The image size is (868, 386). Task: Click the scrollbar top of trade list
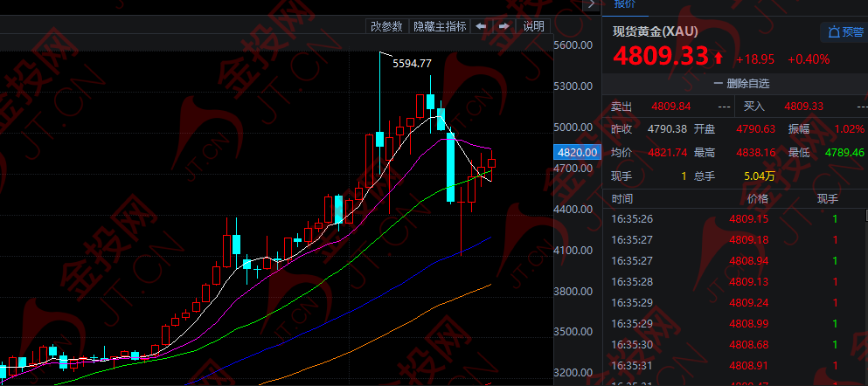coord(865,215)
